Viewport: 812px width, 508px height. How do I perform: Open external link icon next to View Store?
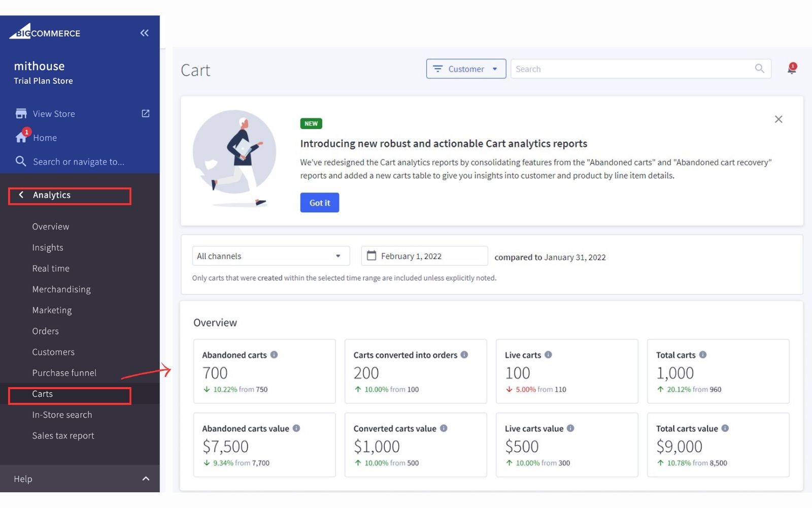146,113
